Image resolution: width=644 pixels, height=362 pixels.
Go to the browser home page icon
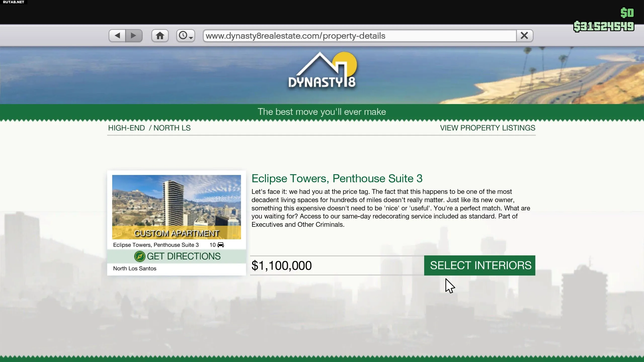click(x=160, y=36)
